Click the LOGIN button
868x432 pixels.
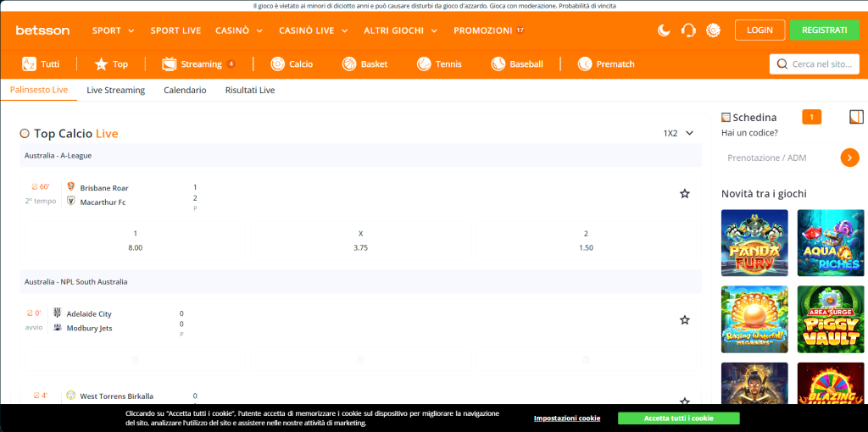coord(759,30)
